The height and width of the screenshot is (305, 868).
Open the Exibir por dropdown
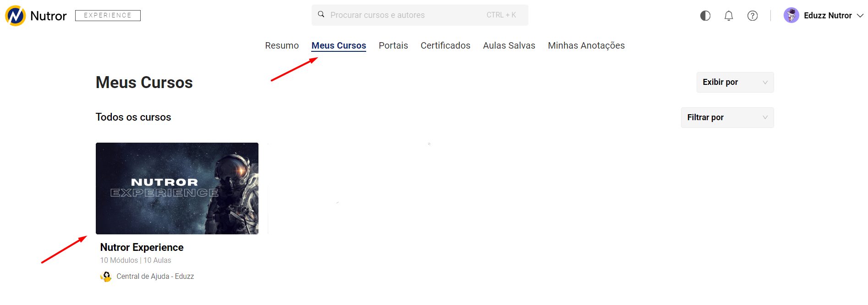pos(735,82)
